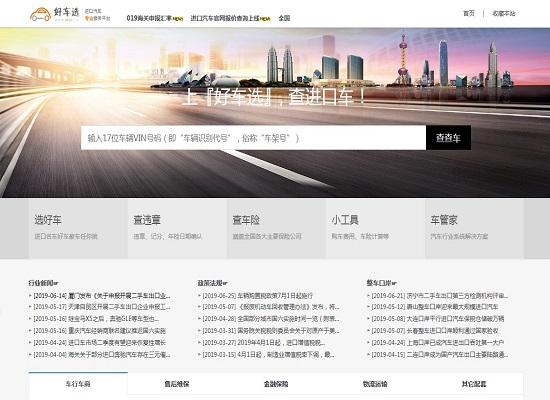
Task: Open the 查车险 tile
Action: (x=276, y=229)
